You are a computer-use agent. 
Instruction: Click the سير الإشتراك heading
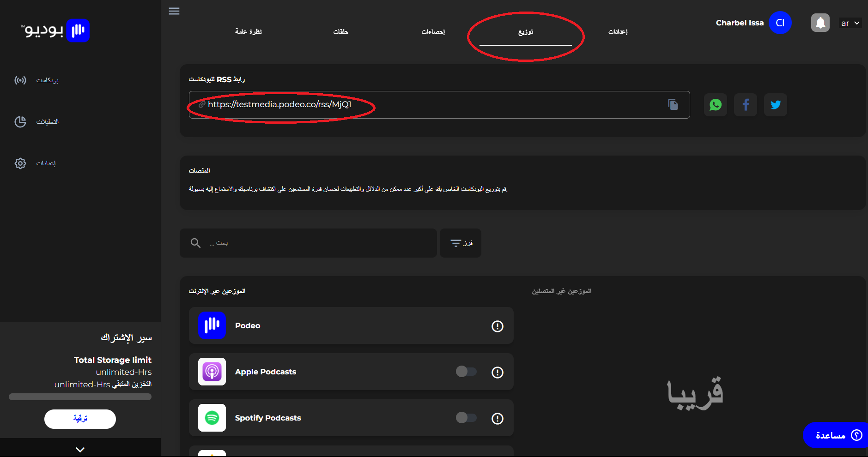pos(127,338)
